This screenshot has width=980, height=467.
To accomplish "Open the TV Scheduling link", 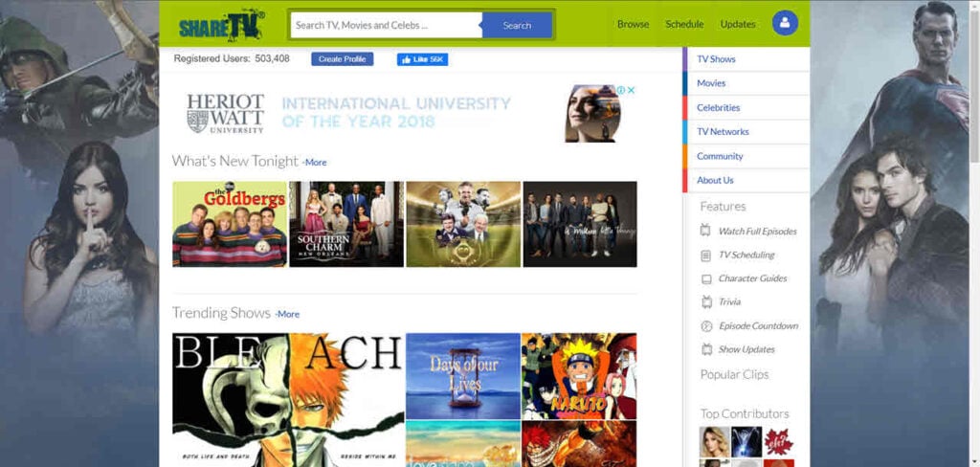I will 746,256.
